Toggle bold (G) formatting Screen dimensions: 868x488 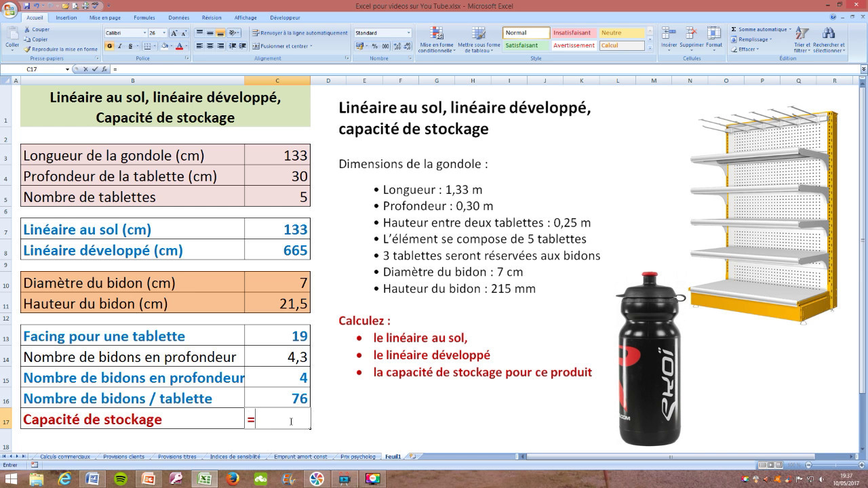[x=109, y=46]
